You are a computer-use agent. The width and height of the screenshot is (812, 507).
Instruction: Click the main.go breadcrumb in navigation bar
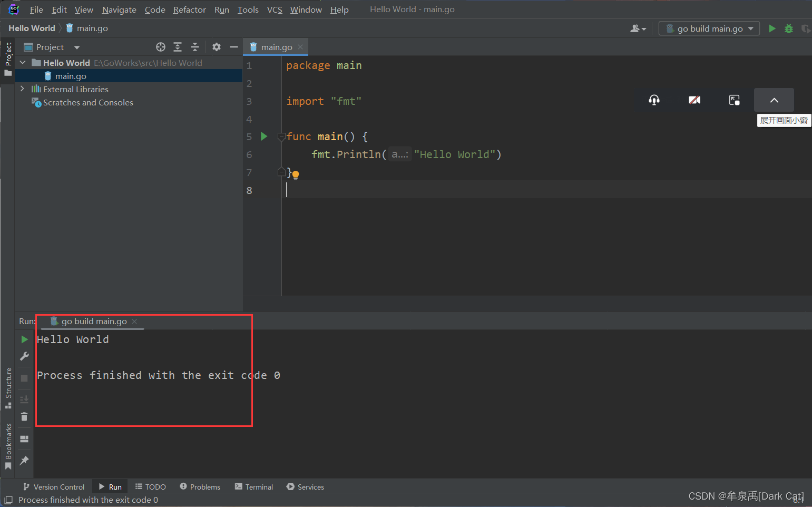tap(87, 28)
